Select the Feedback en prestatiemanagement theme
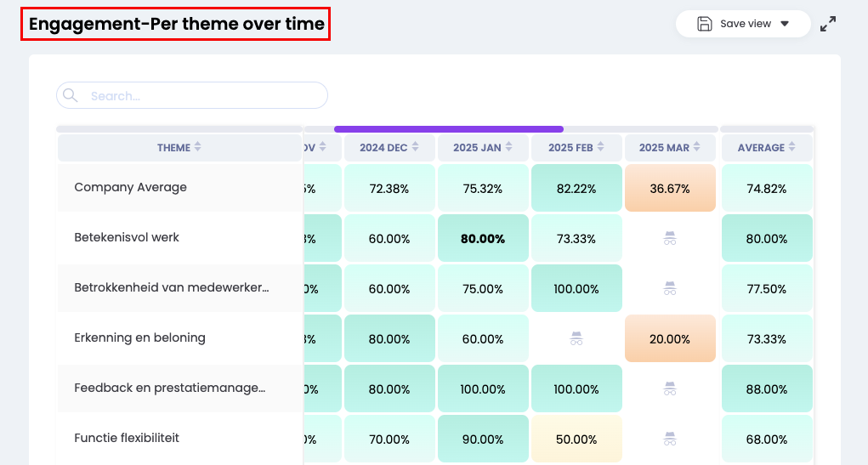Image resolution: width=868 pixels, height=465 pixels. click(170, 388)
